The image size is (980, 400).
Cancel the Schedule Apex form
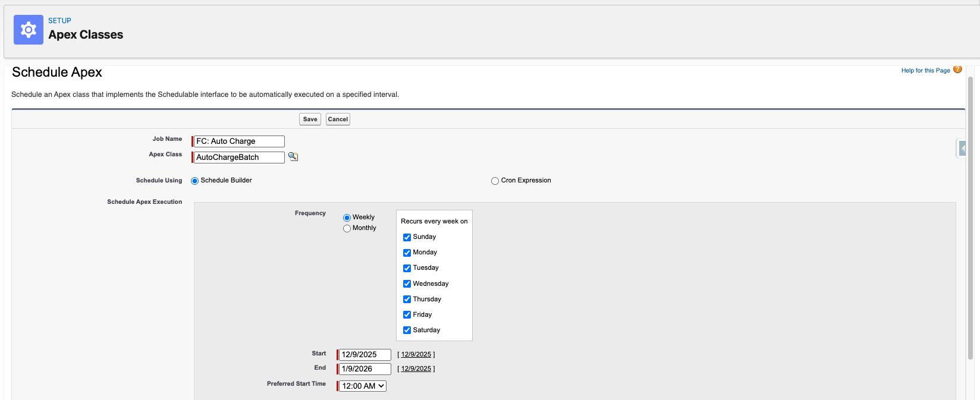[338, 119]
